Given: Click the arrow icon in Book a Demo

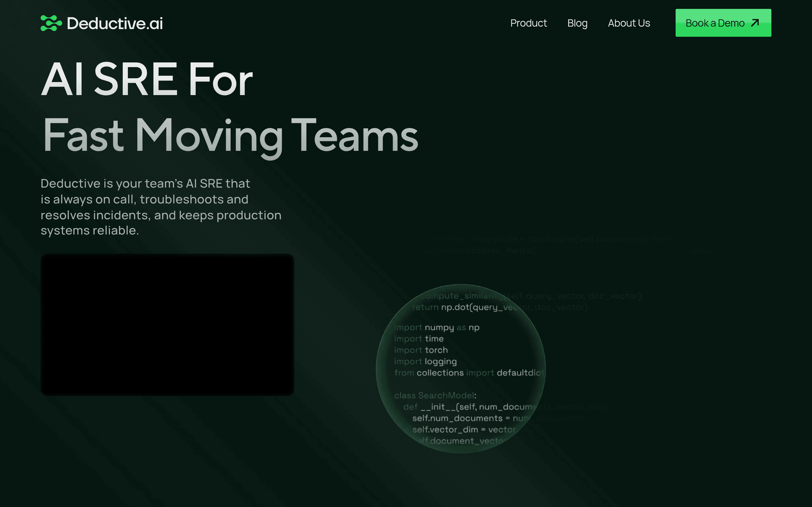Looking at the screenshot, I should tap(755, 23).
